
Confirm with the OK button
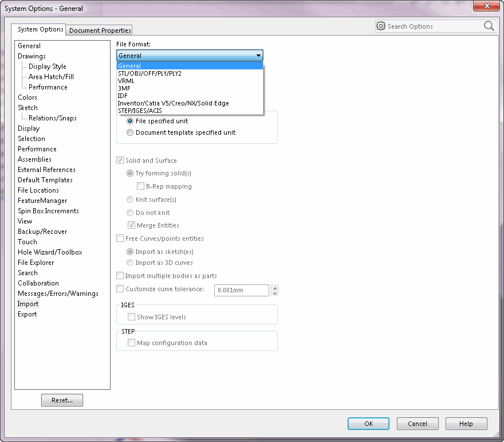tap(368, 424)
